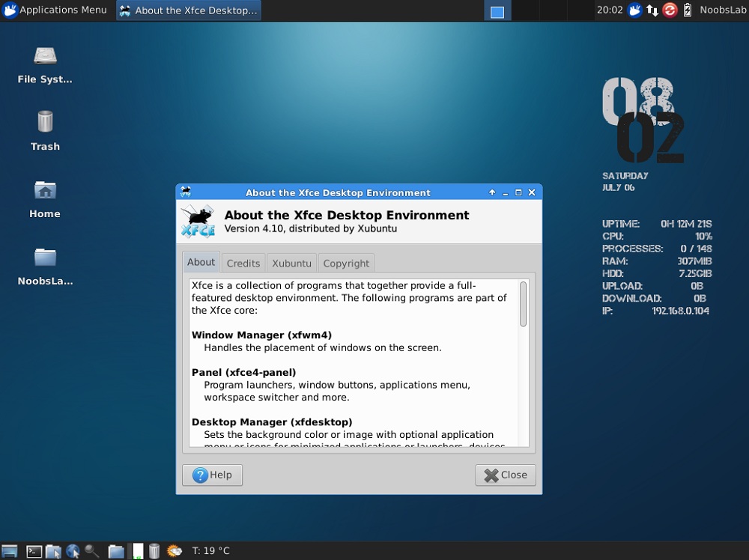Click the Panel (xfce4-panel) heading
This screenshot has width=749, height=560.
(x=243, y=372)
